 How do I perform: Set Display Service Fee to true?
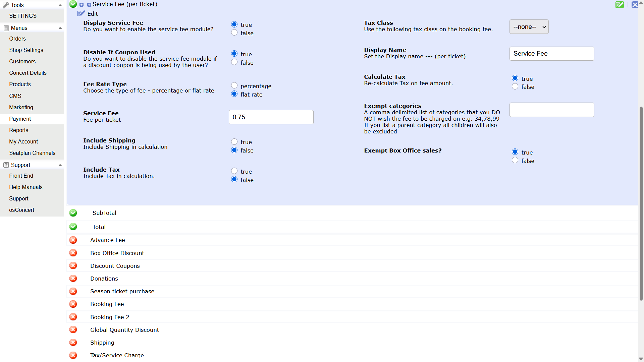point(234,24)
